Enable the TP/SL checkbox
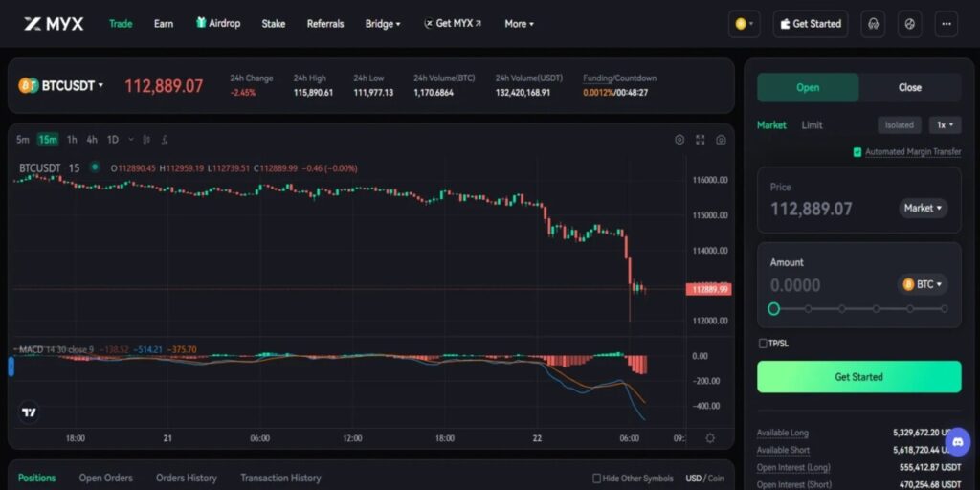Viewport: 980px width, 490px height. pos(763,343)
